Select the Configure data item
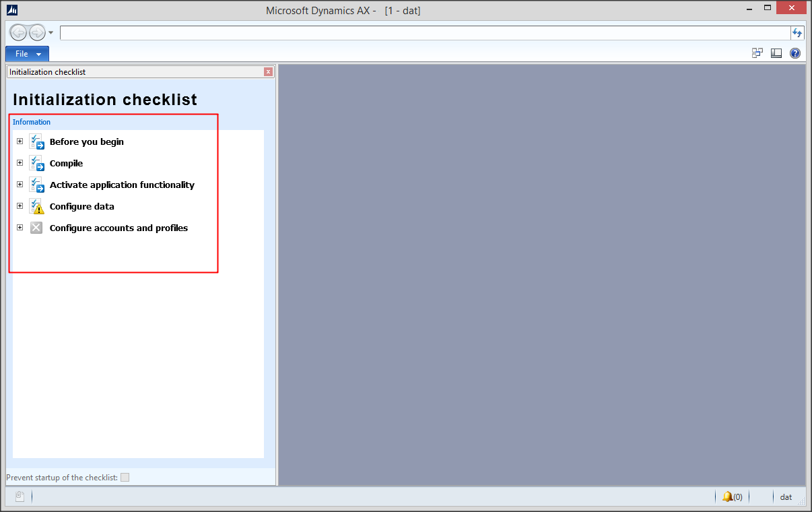 tap(82, 206)
